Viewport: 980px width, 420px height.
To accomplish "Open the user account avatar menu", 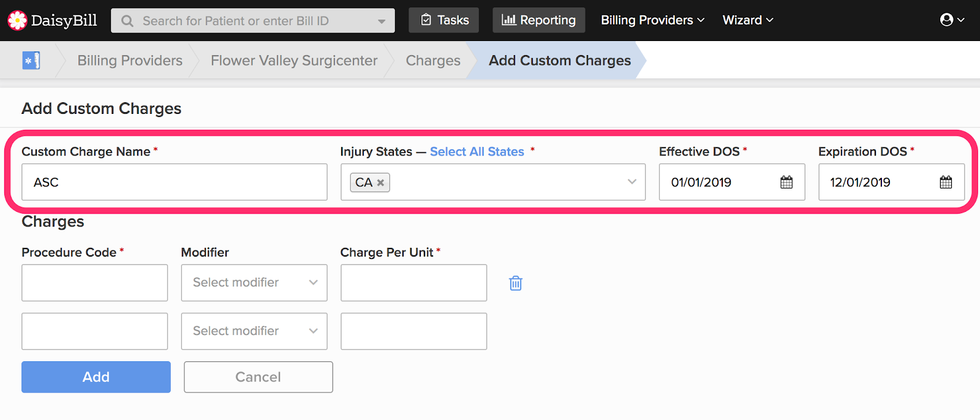I will [952, 20].
